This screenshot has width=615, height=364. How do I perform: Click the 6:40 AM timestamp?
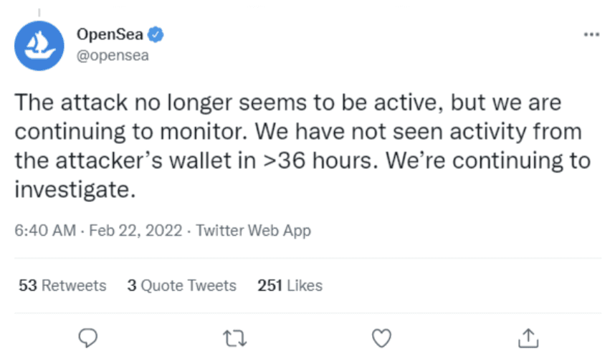[45, 230]
